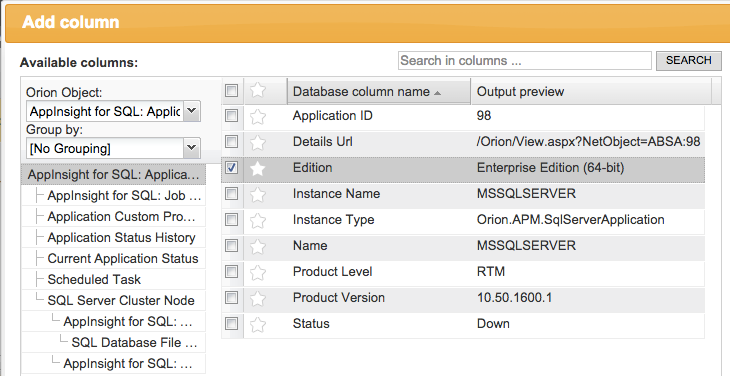Click the 98 preview value
The image size is (730, 376).
[484, 116]
